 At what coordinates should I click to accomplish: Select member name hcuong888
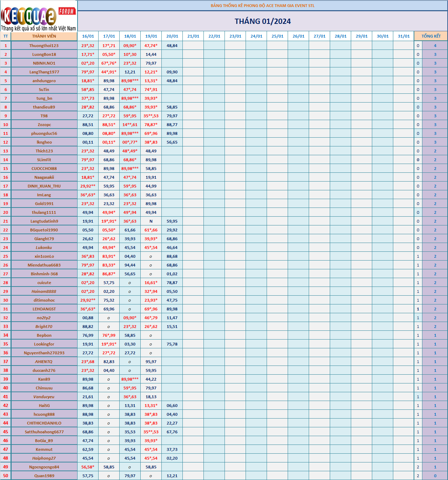(x=44, y=414)
